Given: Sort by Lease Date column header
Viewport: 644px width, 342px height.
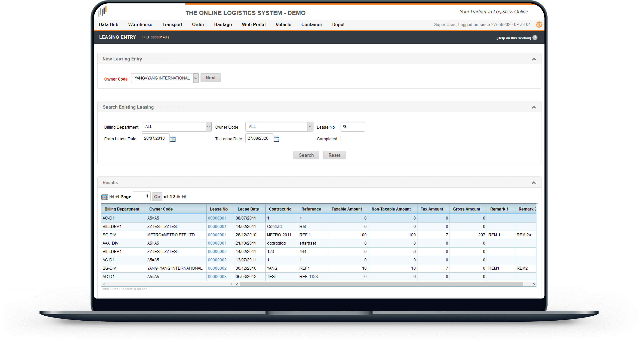Looking at the screenshot, I should coord(250,209).
